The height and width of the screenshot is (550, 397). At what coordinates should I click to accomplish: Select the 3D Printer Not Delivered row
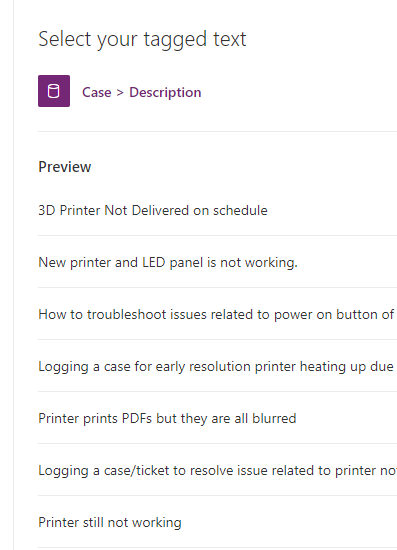[x=217, y=210]
